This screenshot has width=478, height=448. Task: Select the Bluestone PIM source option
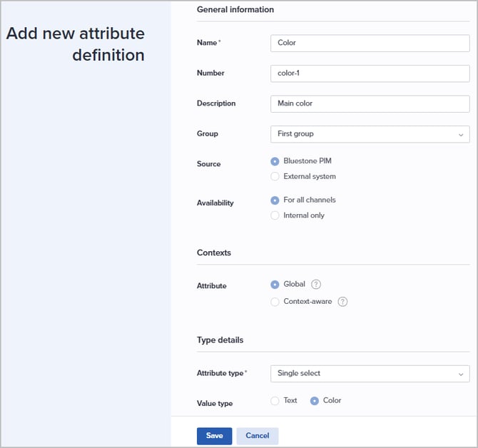point(275,161)
